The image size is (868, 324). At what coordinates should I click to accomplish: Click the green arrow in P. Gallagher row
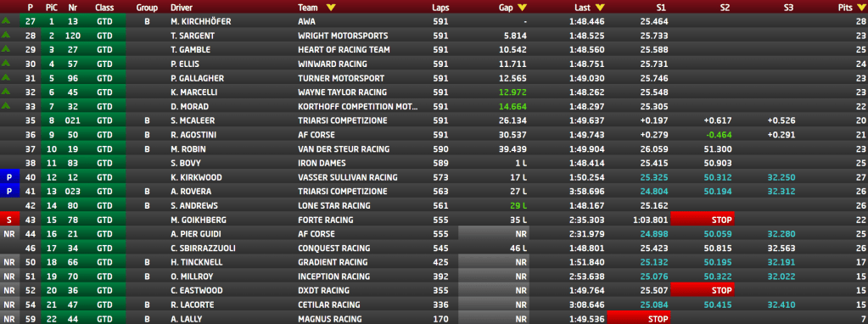[7, 77]
